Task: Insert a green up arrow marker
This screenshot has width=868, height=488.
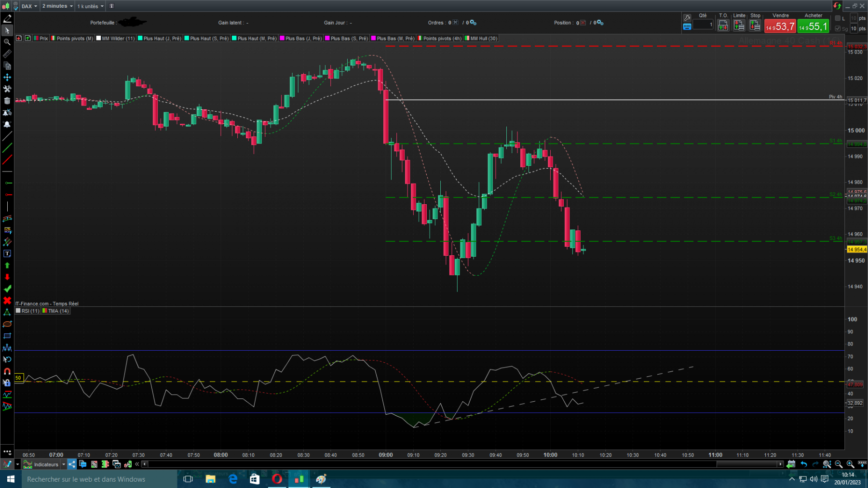Action: click(x=7, y=265)
